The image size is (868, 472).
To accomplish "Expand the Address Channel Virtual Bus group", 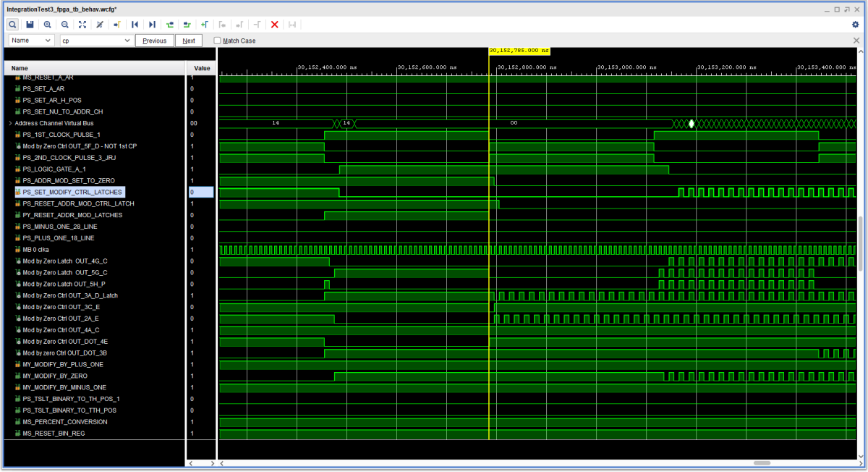I will (x=10, y=123).
